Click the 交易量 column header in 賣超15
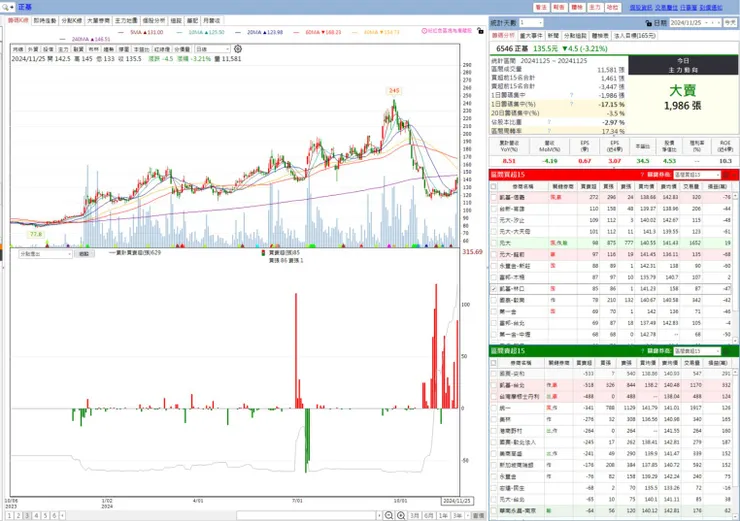 691,363
